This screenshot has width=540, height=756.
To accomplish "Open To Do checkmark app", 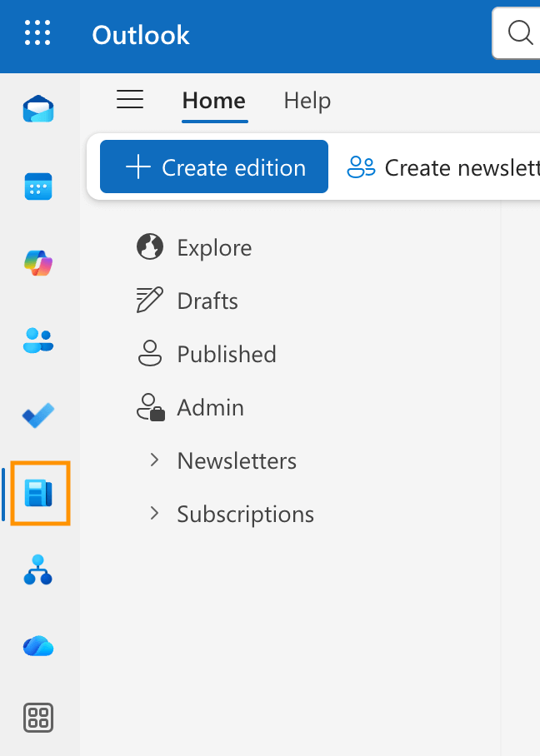I will (38, 415).
